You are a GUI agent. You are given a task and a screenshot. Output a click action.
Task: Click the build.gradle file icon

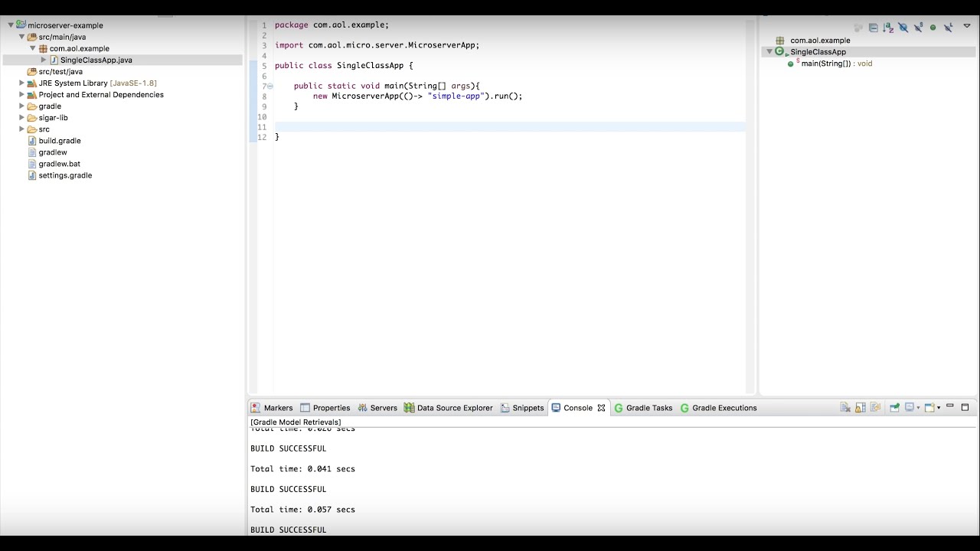(x=32, y=141)
